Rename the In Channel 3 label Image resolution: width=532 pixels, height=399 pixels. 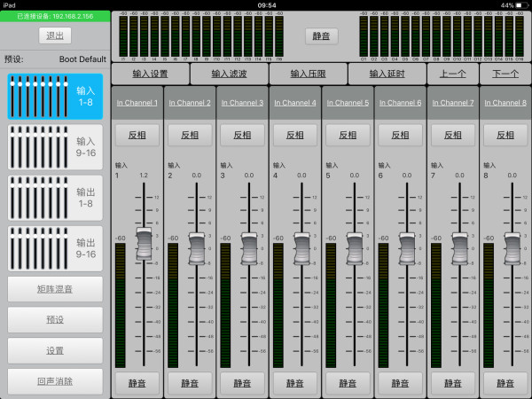click(x=242, y=104)
